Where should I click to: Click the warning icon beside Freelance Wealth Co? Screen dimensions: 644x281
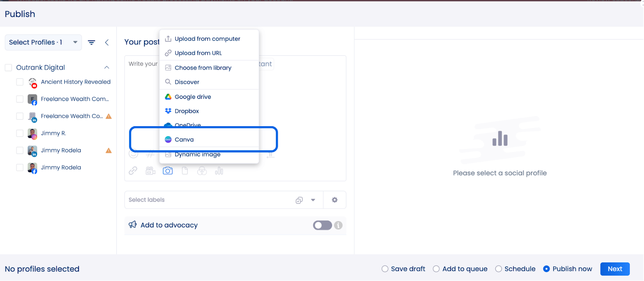coord(108,116)
